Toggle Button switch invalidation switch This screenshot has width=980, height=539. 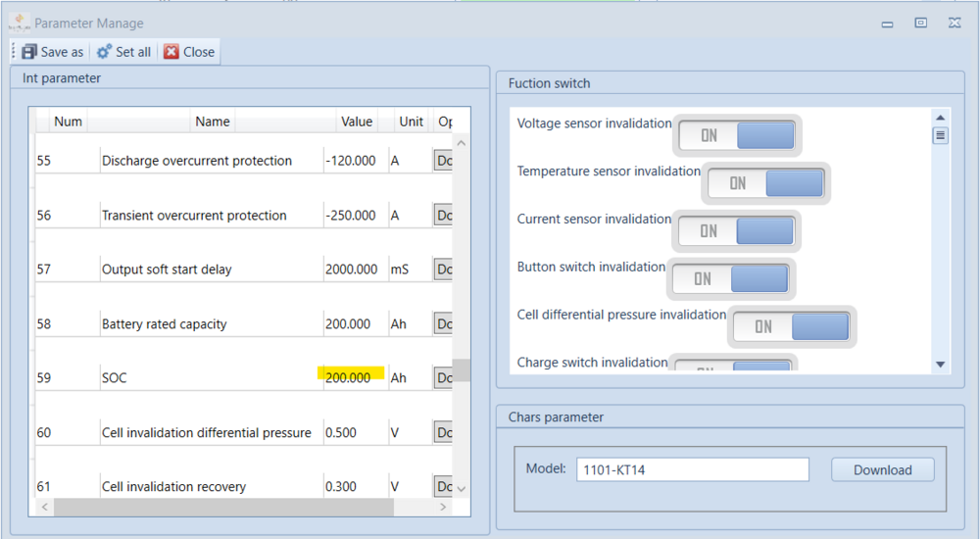(x=730, y=279)
